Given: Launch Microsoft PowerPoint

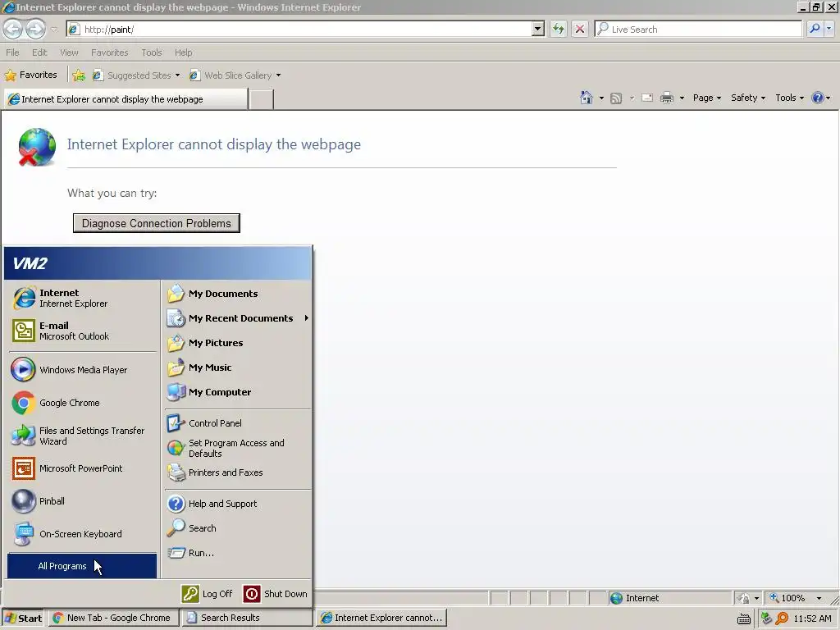Looking at the screenshot, I should coord(83,468).
